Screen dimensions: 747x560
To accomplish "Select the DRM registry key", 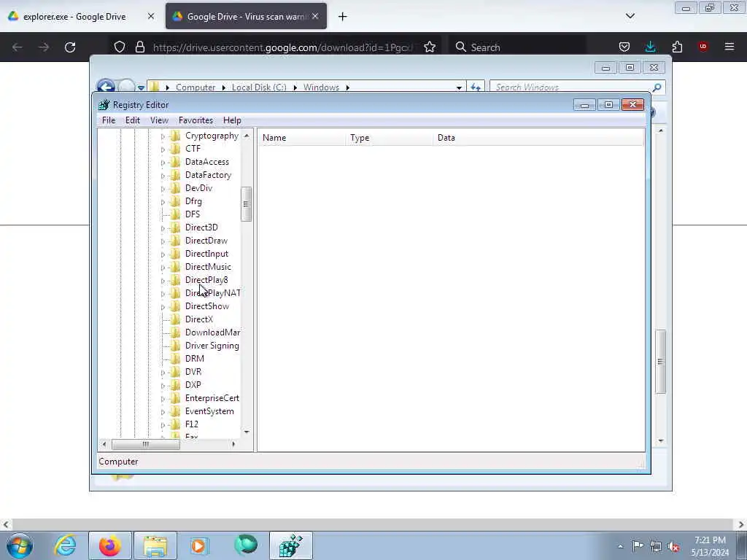I will point(194,359).
